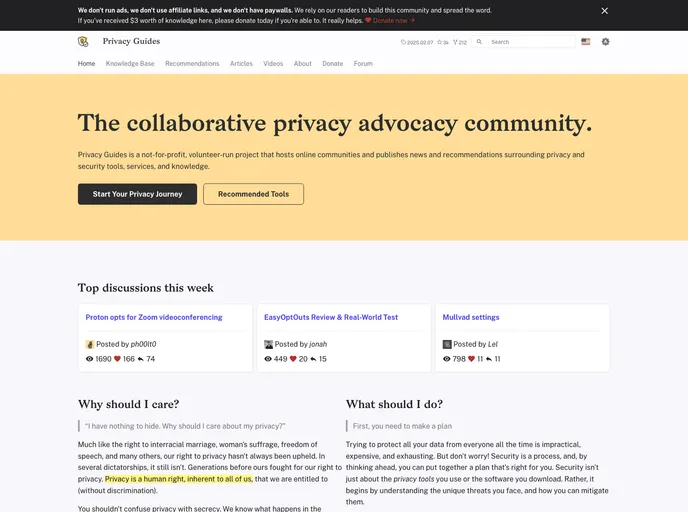
Task: Click ph00lt0's avatar icon
Action: coord(90,344)
